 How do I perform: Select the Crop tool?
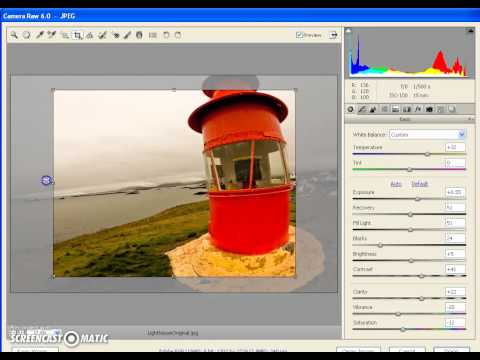point(78,35)
